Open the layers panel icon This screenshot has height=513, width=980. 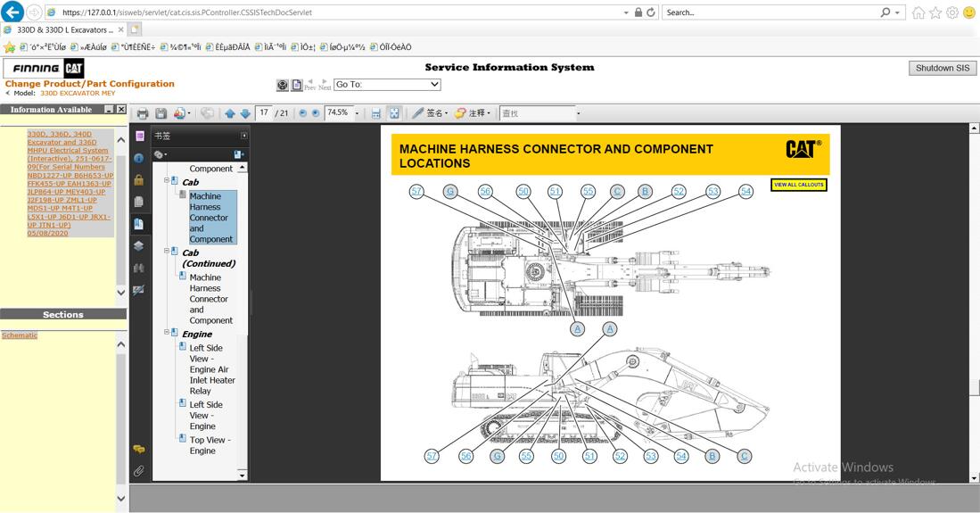[139, 246]
